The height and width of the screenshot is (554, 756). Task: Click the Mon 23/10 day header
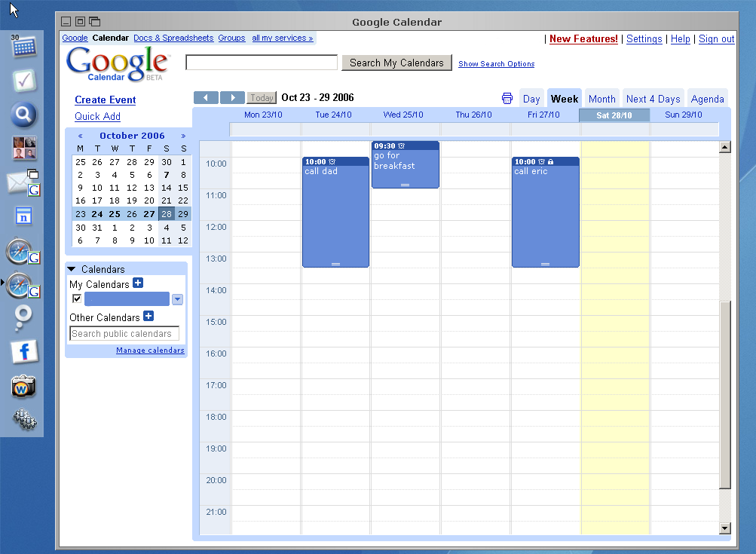263,115
